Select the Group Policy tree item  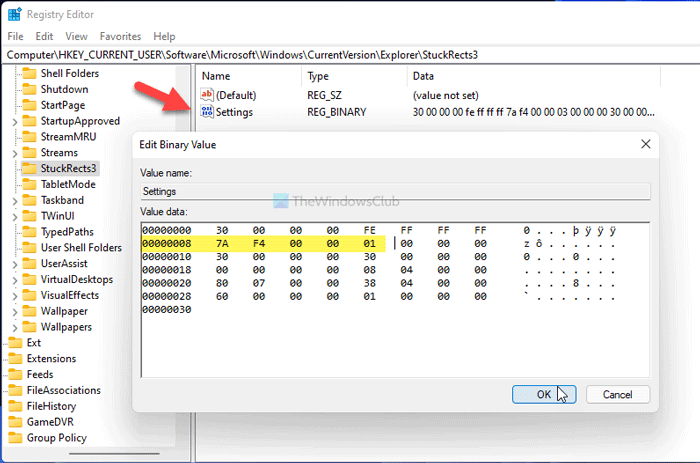coord(57,438)
